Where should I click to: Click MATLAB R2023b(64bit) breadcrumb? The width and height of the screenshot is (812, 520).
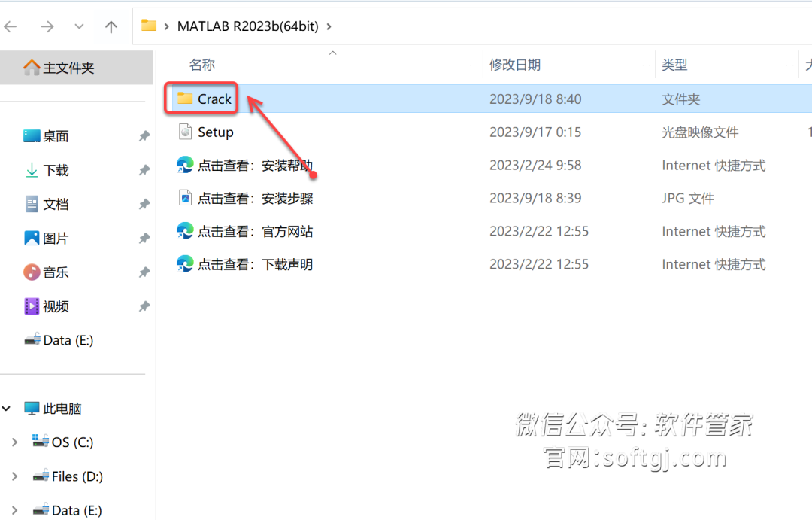[x=247, y=26]
